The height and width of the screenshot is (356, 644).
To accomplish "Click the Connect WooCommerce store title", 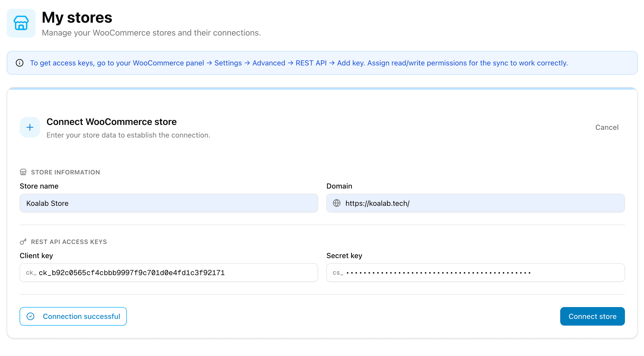I will pyautogui.click(x=111, y=122).
